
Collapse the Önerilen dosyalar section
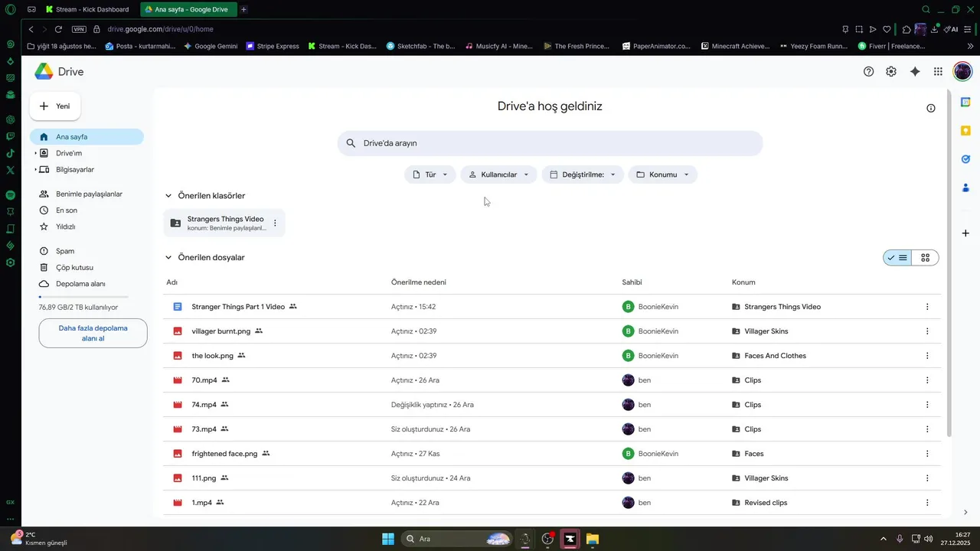(x=168, y=258)
